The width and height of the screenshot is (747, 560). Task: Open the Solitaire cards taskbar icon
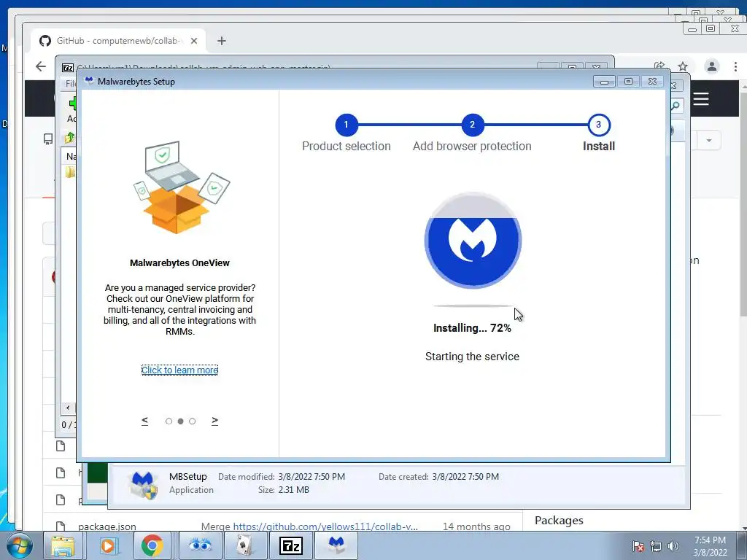tap(245, 545)
